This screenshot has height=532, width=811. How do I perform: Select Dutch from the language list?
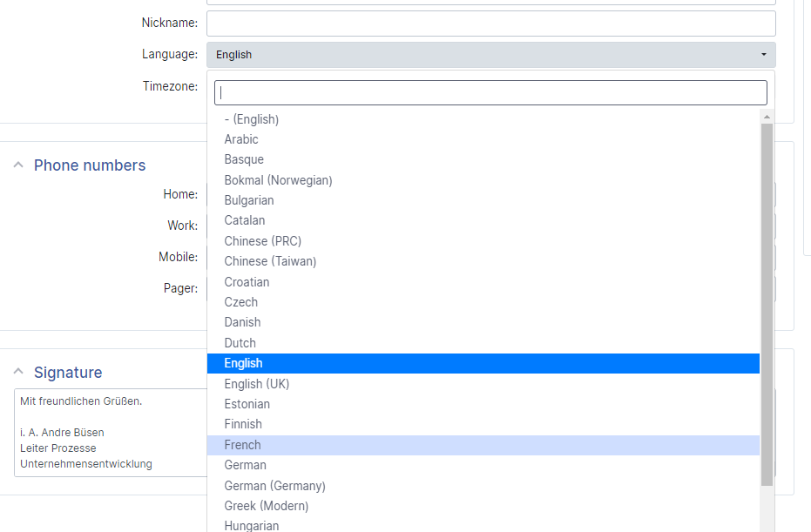(x=483, y=343)
